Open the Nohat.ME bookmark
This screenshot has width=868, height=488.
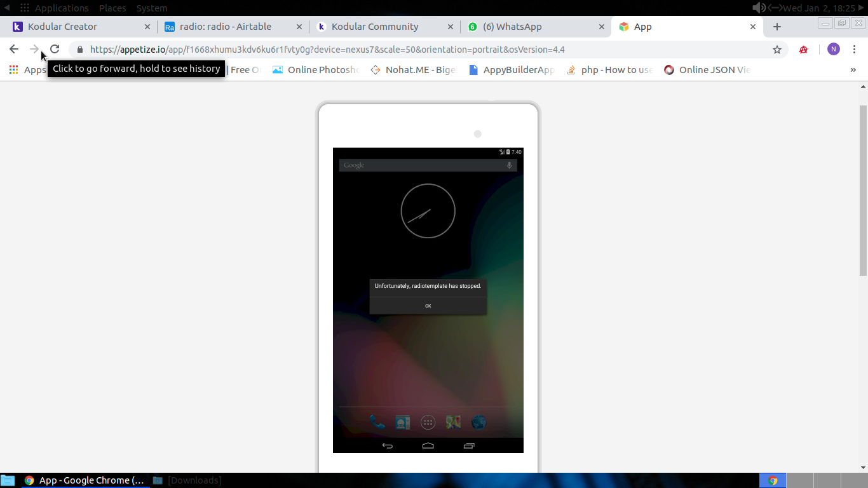412,70
